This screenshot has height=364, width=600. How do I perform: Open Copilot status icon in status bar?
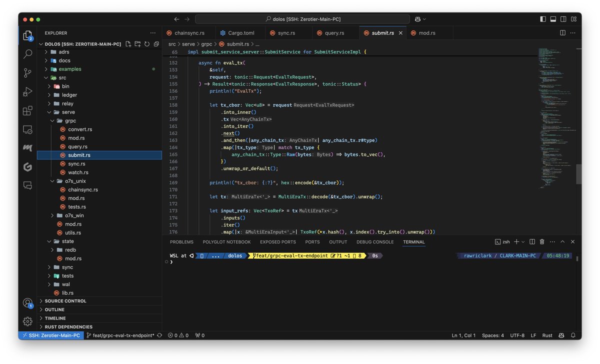(x=561, y=335)
